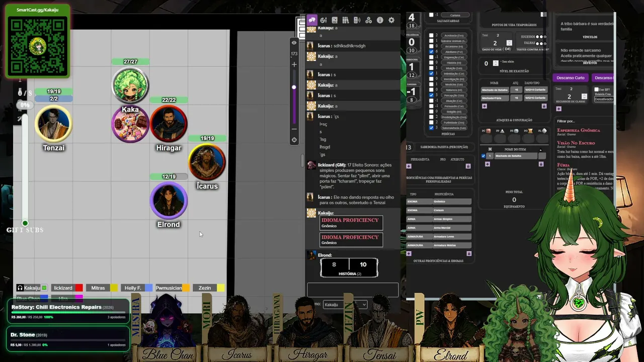This screenshot has height=362, width=644.
Task: Open the Kakaiju speaker dropdown
Action: click(x=345, y=304)
